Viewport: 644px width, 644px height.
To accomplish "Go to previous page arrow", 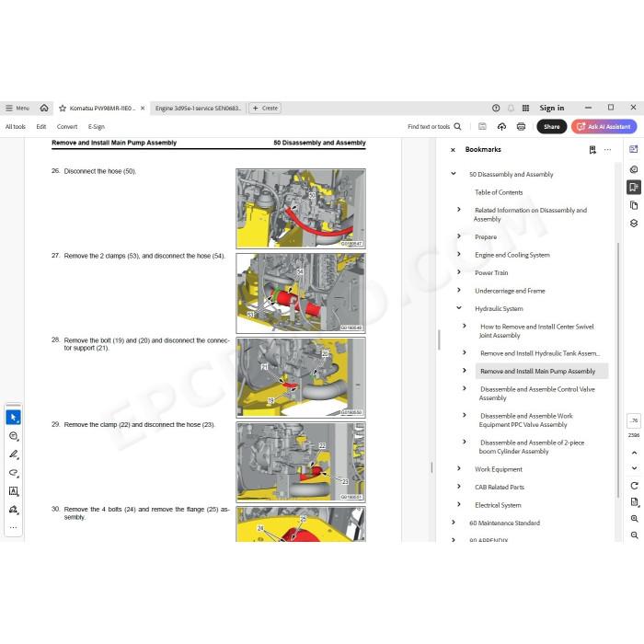I will [634, 453].
